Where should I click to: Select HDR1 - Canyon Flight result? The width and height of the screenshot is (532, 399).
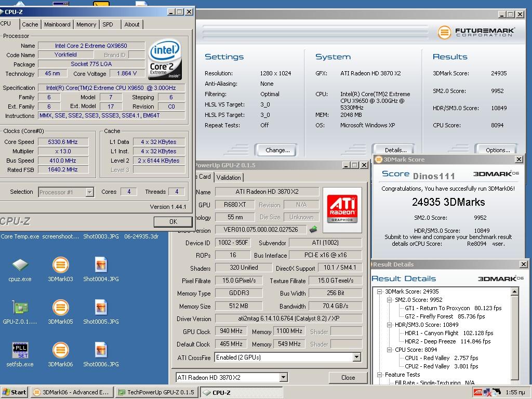click(449, 333)
